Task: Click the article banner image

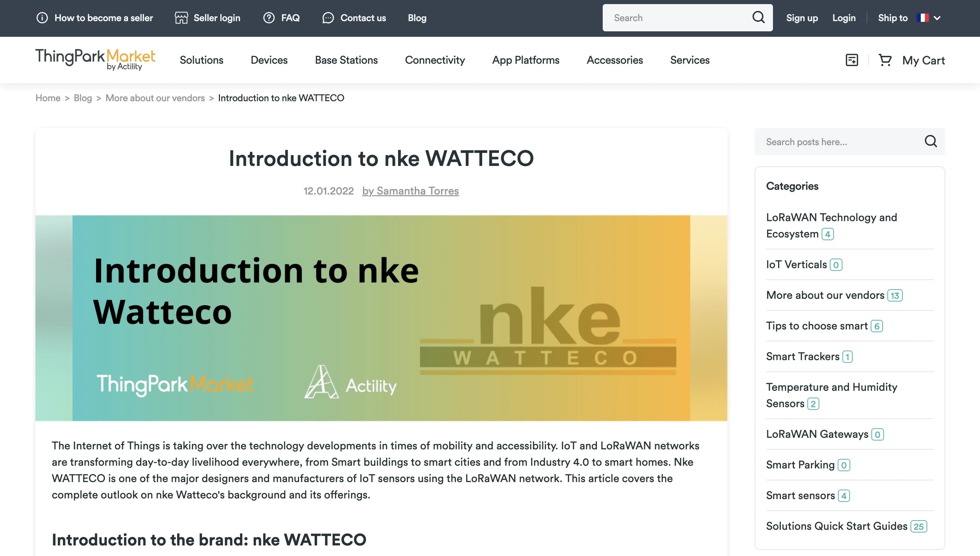Action: 381,318
